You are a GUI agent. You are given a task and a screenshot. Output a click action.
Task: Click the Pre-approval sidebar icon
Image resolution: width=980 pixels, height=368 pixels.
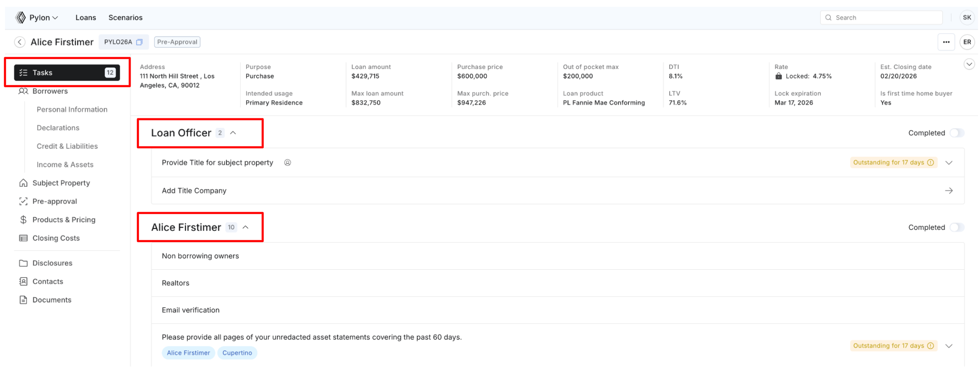(24, 201)
